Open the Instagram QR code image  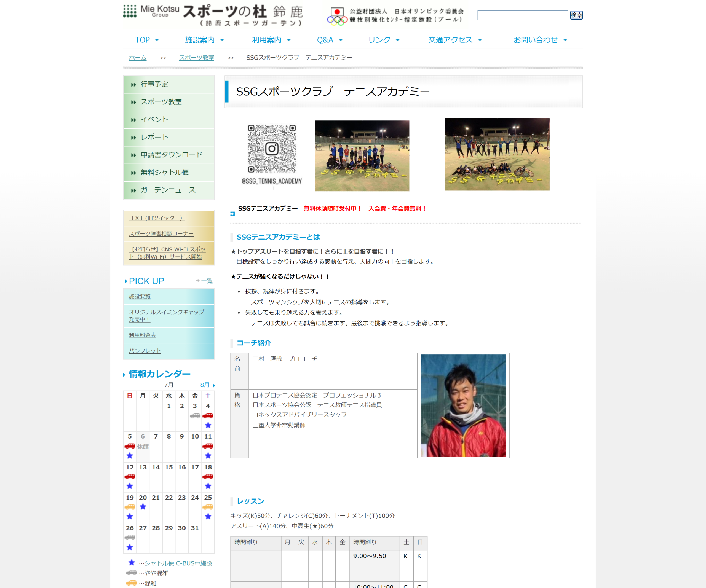tap(272, 149)
